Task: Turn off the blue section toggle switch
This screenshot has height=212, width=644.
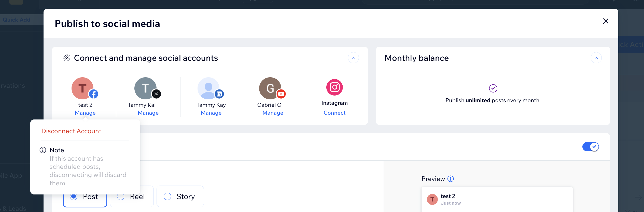Action: click(591, 147)
